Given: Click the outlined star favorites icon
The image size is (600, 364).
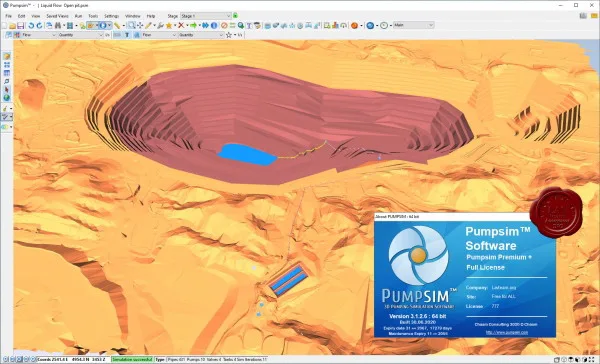Looking at the screenshot, I should (x=229, y=35).
